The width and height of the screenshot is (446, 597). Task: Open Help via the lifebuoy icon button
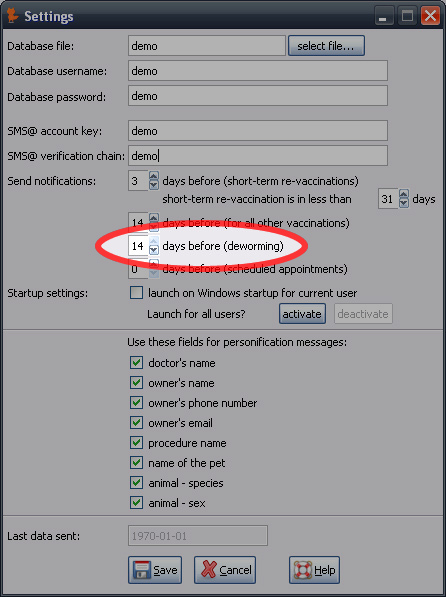pyautogui.click(x=314, y=570)
